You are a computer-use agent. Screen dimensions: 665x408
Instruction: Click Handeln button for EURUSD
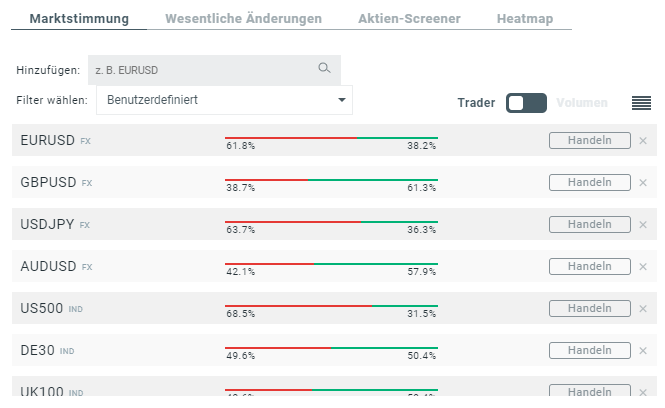click(x=590, y=140)
